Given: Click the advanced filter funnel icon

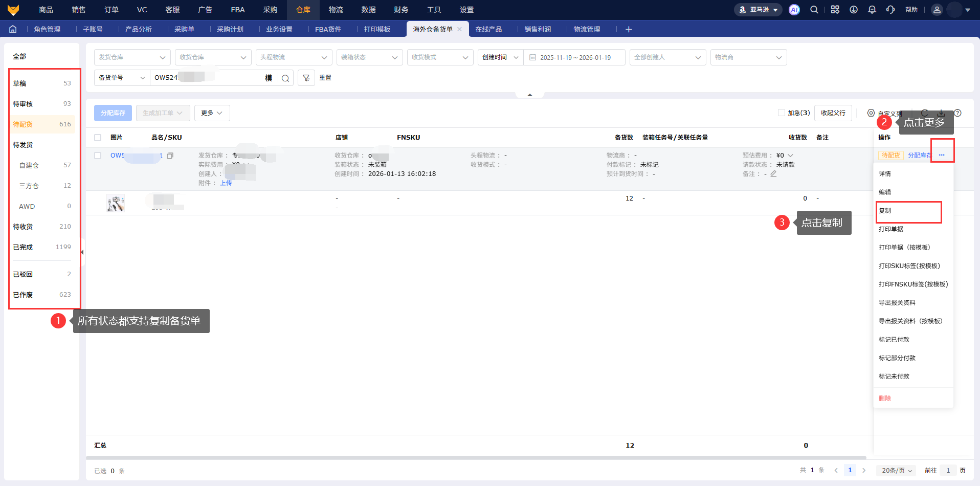Looking at the screenshot, I should tap(306, 78).
